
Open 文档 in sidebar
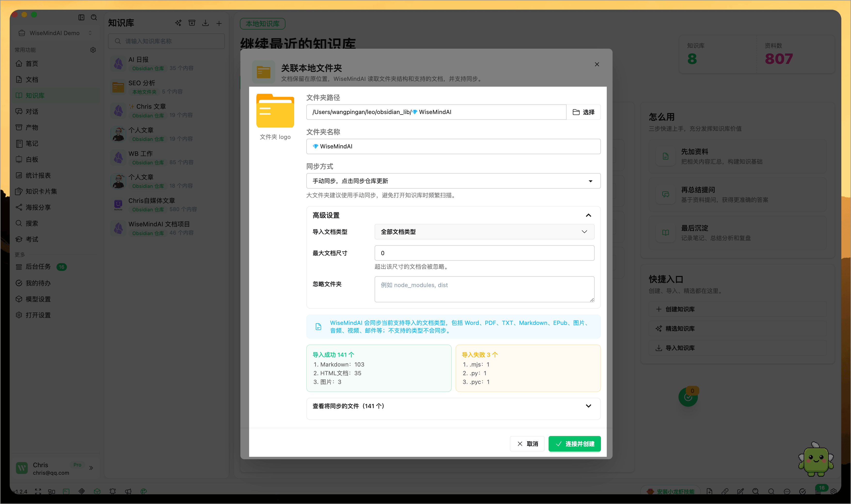(x=55, y=79)
